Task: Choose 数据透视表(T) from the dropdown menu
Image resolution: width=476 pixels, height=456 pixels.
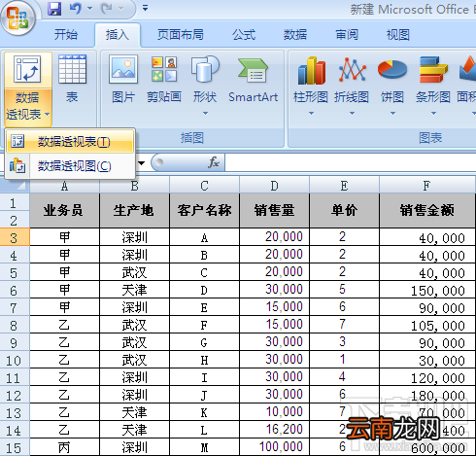Action: [x=70, y=142]
